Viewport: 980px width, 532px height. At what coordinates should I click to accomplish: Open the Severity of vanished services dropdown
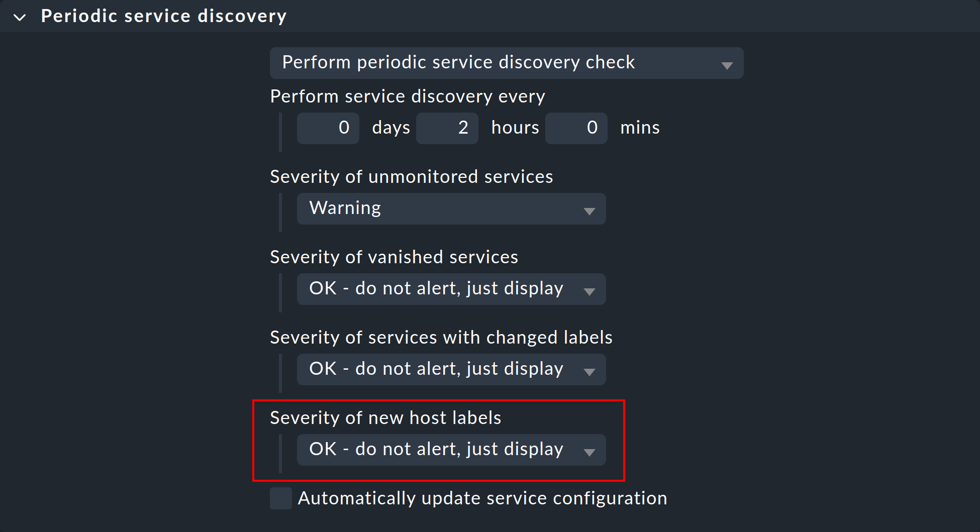(x=450, y=289)
